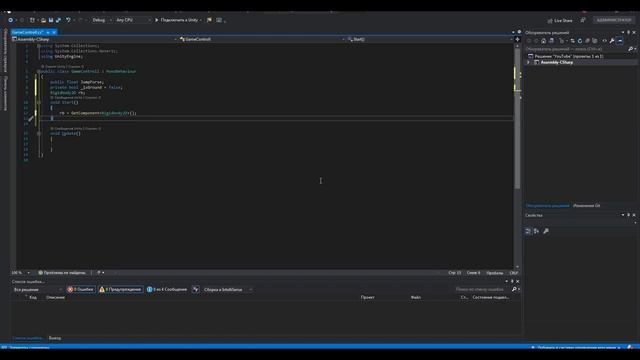
Task: Expand the Assembly-CSharp node in Solution Explorer
Action: (x=528, y=62)
